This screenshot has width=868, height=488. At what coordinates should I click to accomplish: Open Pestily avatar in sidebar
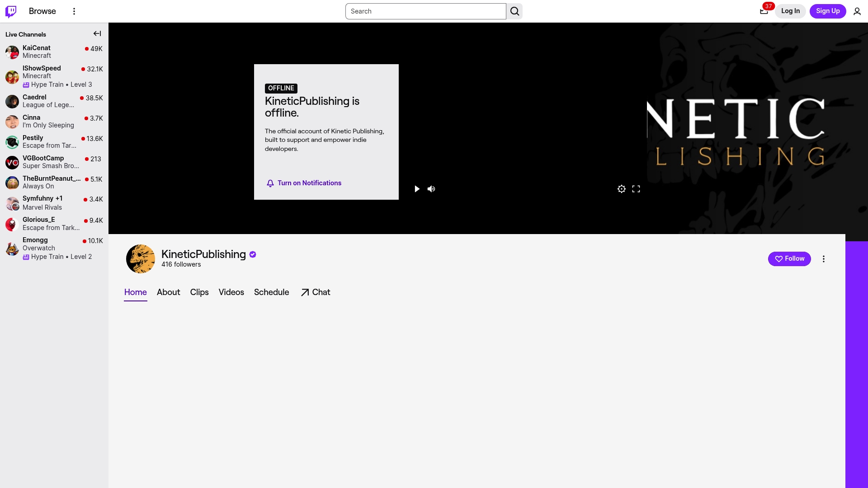[x=12, y=142]
